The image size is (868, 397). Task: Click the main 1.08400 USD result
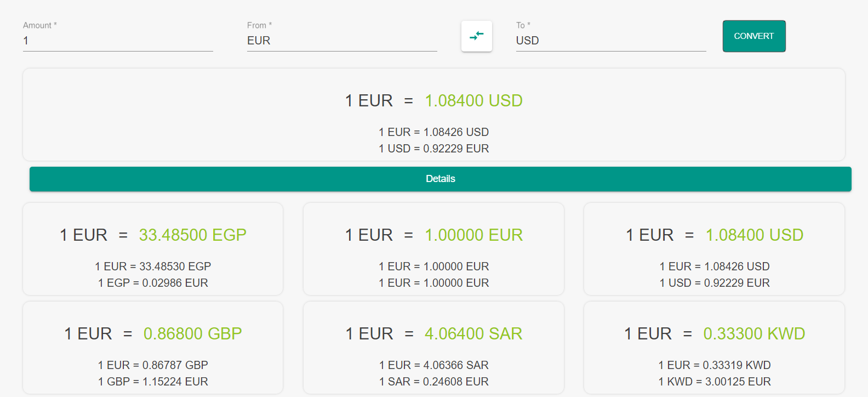[x=473, y=101]
